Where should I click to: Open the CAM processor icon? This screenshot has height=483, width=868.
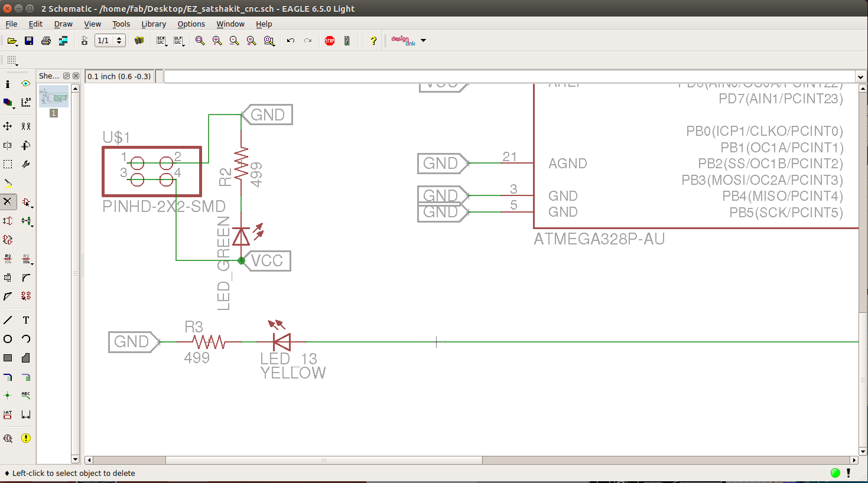pyautogui.click(x=63, y=41)
